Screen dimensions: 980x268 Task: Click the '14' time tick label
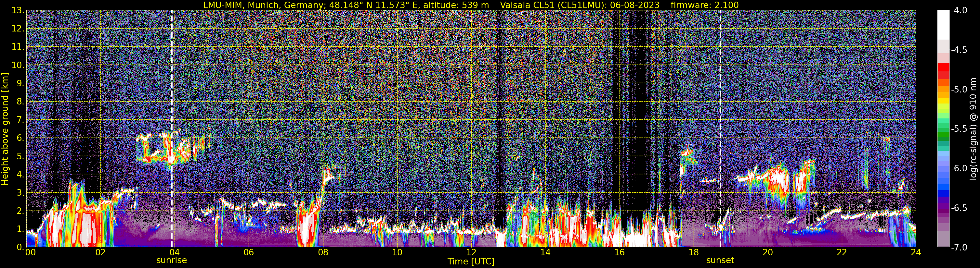pos(545,252)
